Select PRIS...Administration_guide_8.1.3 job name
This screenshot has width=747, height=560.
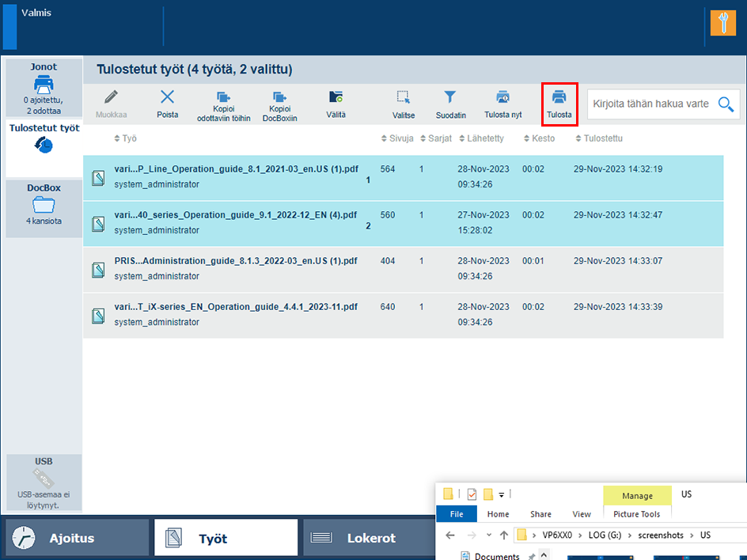click(236, 261)
